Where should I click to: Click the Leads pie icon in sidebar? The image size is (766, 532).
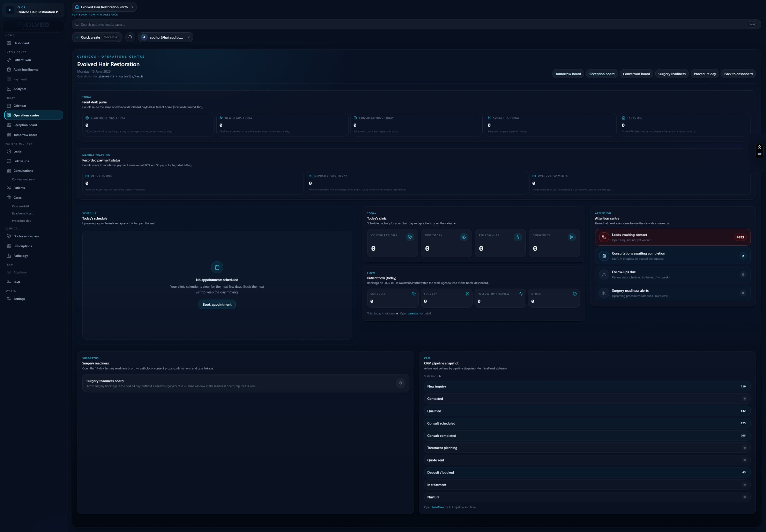tap(9, 151)
